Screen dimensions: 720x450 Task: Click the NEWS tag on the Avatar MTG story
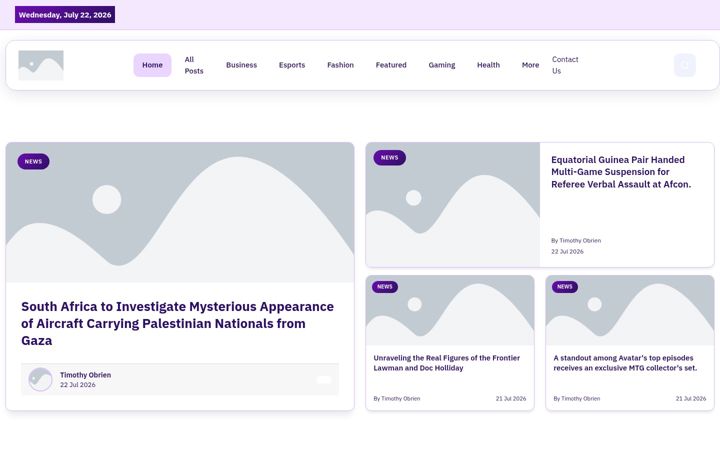tap(565, 287)
